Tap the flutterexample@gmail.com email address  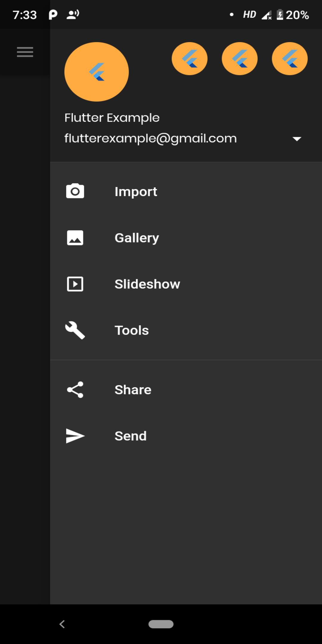pyautogui.click(x=151, y=139)
